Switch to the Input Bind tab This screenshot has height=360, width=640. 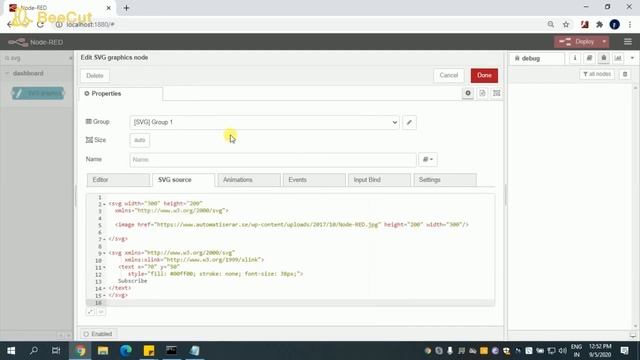379,180
